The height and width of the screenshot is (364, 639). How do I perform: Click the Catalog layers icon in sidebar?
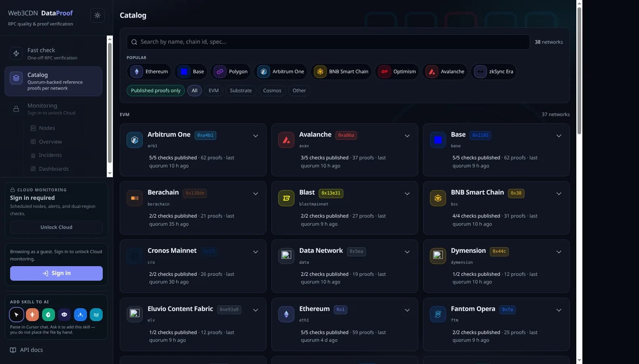point(16,78)
